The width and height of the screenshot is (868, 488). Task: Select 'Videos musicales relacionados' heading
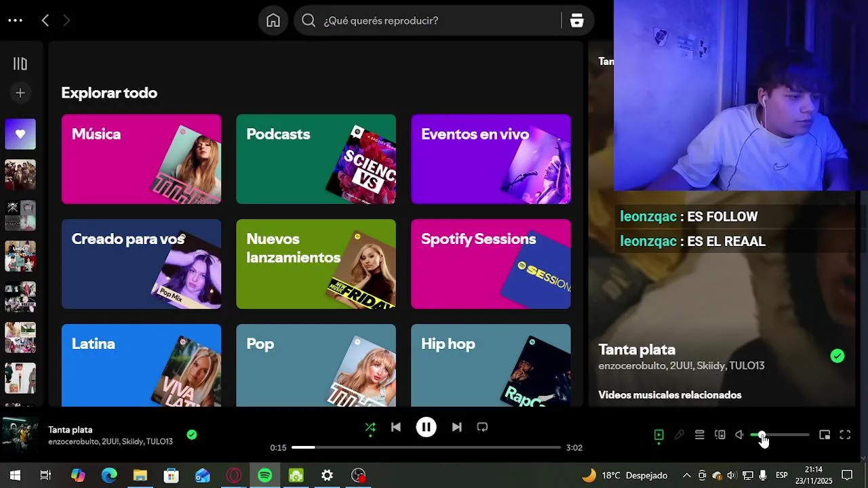[670, 395]
